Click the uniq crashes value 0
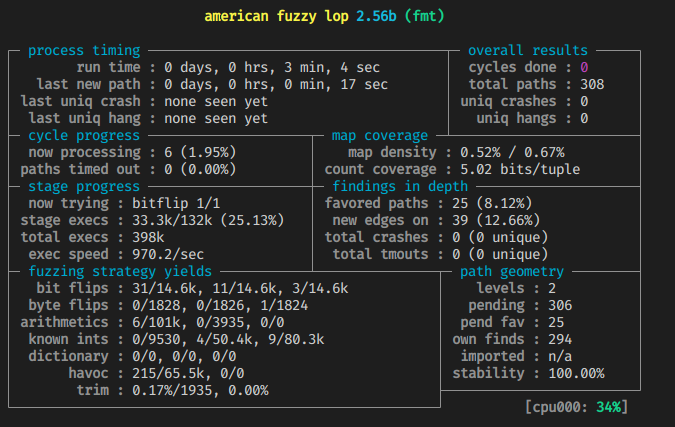Image resolution: width=675 pixels, height=427 pixels. click(584, 102)
